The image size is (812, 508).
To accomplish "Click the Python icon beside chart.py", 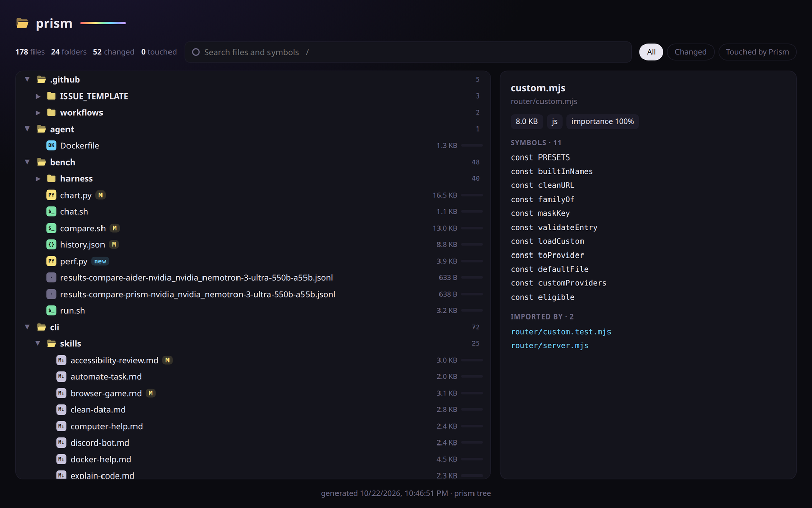I will click(51, 195).
